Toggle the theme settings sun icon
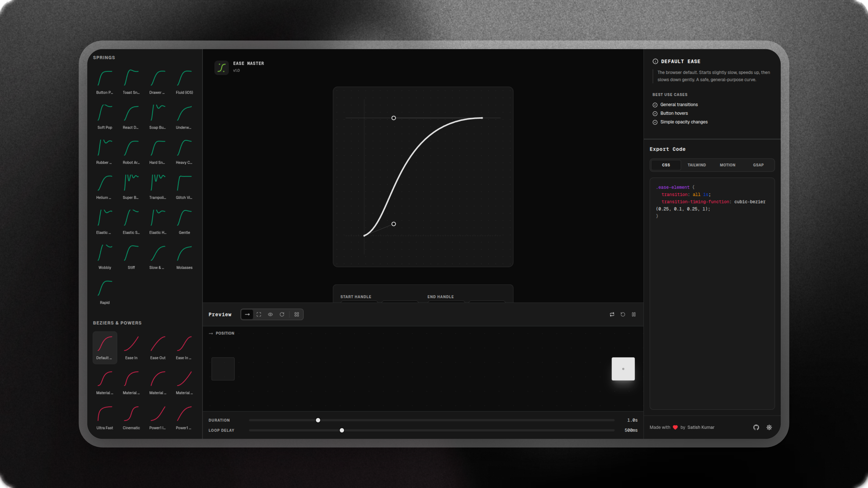This screenshot has height=488, width=868. 769,427
